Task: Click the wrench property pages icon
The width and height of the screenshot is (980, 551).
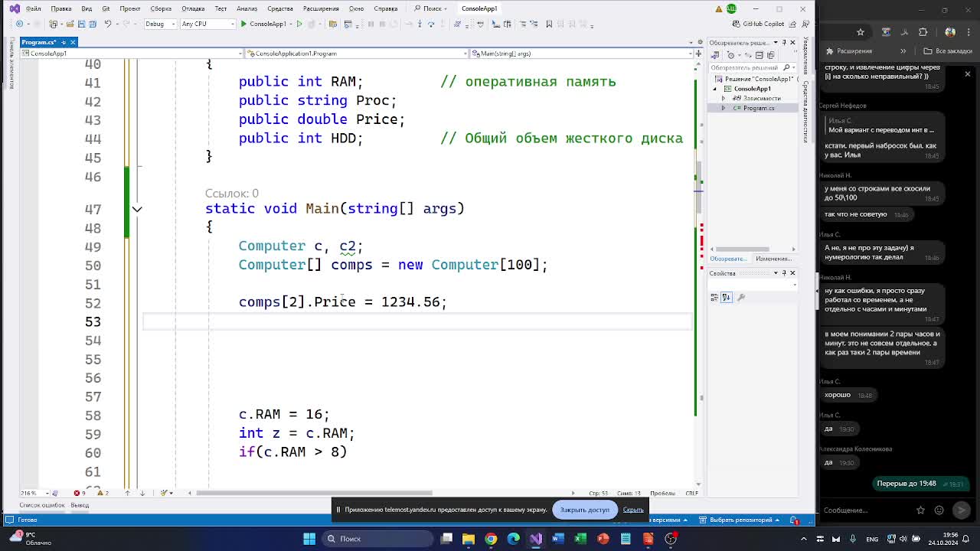Action: pyautogui.click(x=740, y=297)
